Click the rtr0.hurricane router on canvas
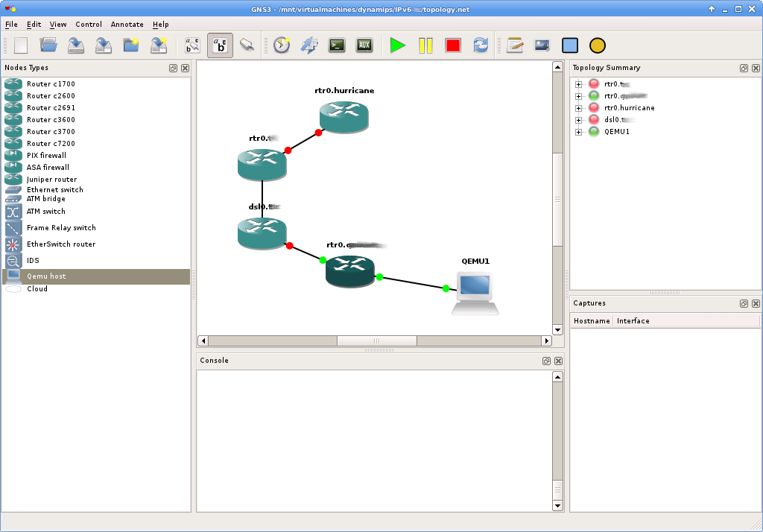This screenshot has height=532, width=763. click(x=344, y=117)
